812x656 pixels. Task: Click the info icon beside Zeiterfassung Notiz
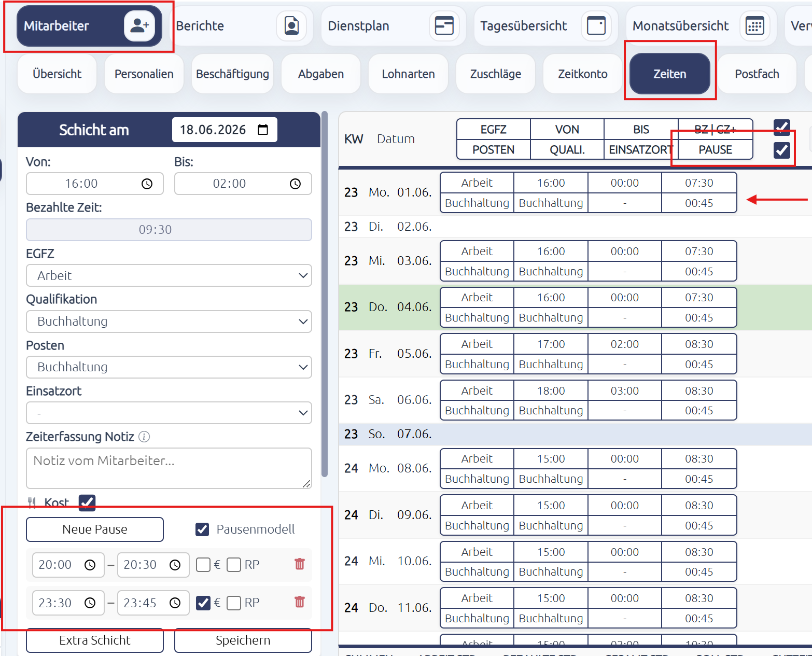[x=145, y=437]
